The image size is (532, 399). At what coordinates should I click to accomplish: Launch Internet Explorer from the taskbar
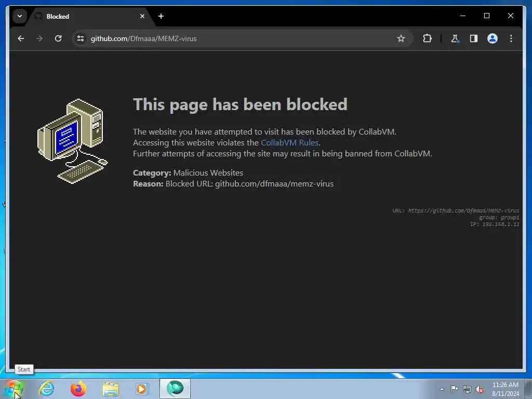pyautogui.click(x=46, y=389)
